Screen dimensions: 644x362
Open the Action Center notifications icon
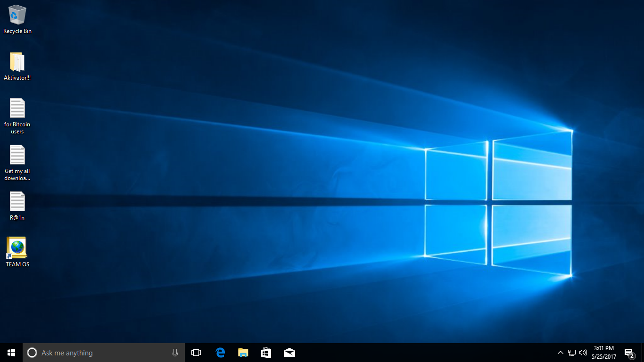coord(629,353)
